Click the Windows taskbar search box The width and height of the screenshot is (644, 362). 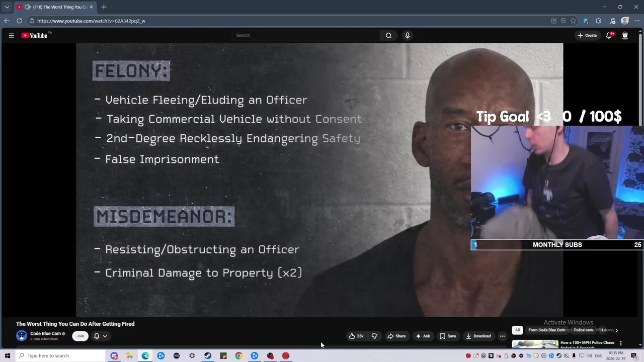(61, 356)
